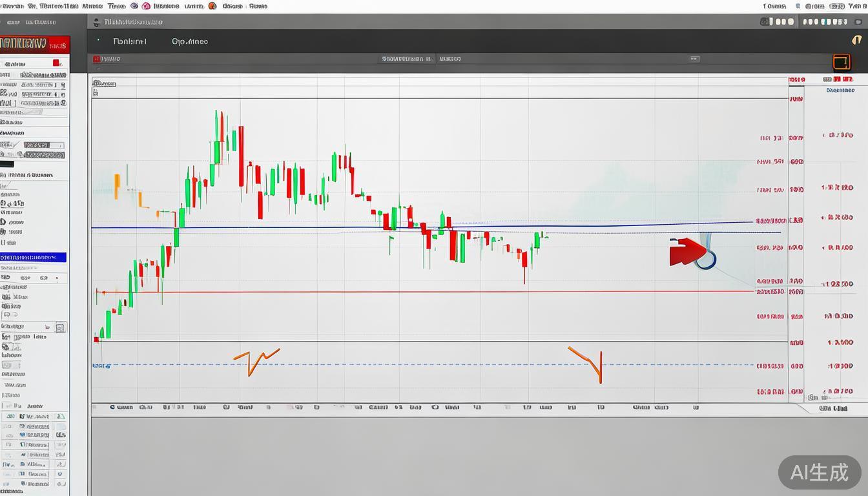Click the small red icon at chart toolbar left

(x=97, y=59)
